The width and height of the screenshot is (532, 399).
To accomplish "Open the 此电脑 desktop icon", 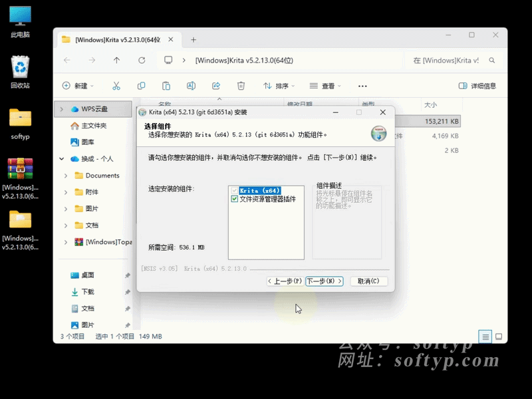I will [20, 22].
